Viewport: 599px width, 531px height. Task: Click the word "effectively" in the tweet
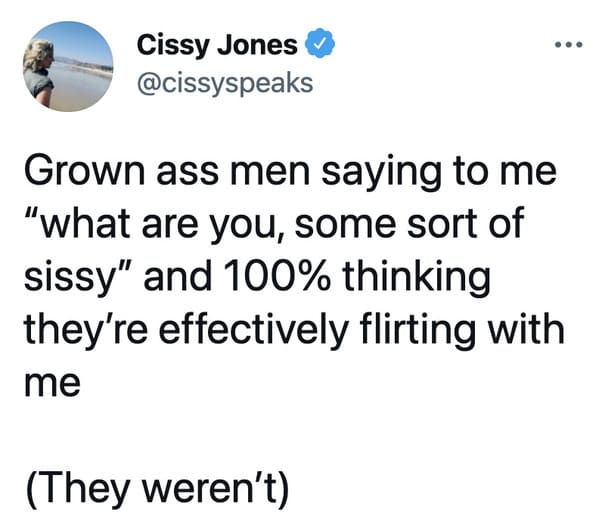pos(253,330)
